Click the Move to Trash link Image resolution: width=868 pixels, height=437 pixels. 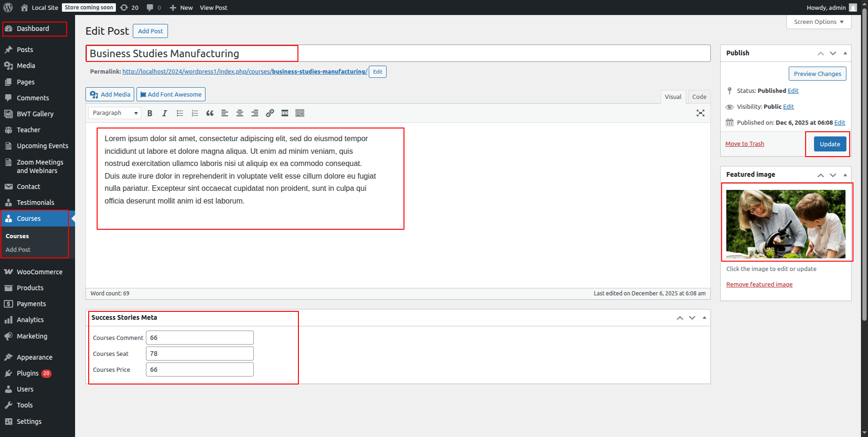click(745, 144)
